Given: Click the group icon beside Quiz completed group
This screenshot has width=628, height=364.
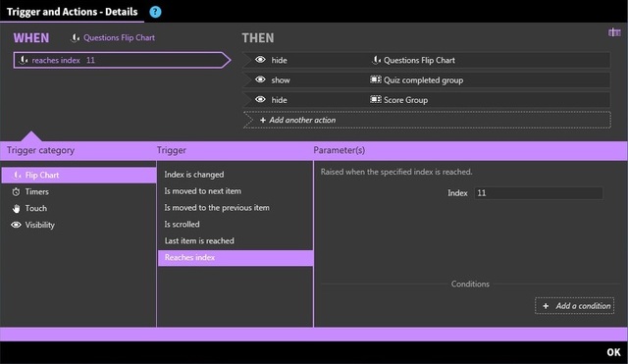Looking at the screenshot, I should click(375, 79).
